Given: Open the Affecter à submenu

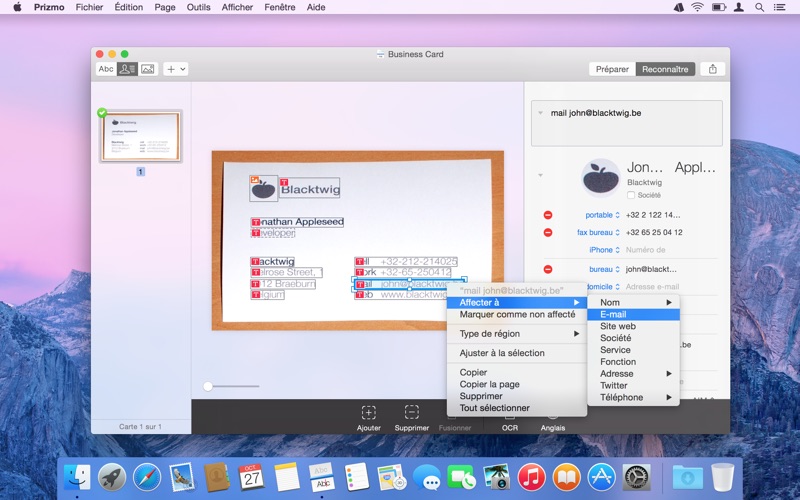Looking at the screenshot, I should tap(516, 303).
